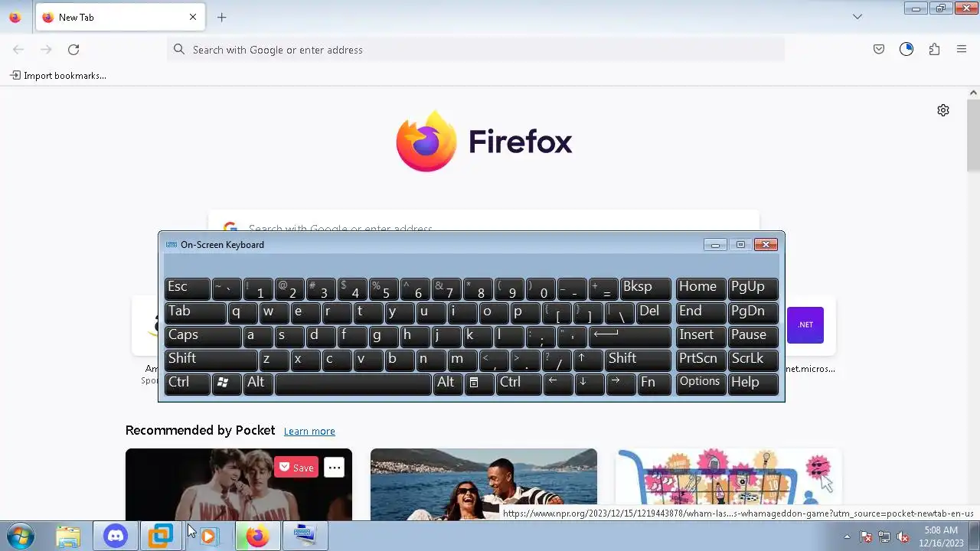The height and width of the screenshot is (551, 980).
Task: Toggle the left Alt key on keyboard
Action: (258, 383)
